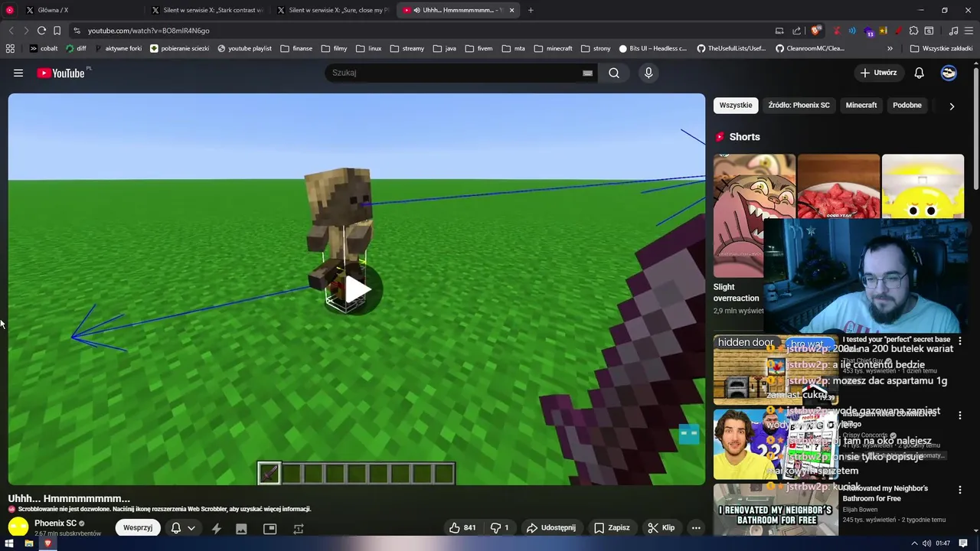The height and width of the screenshot is (551, 980).
Task: Switch to the Stark contrast X tab
Action: click(208, 10)
